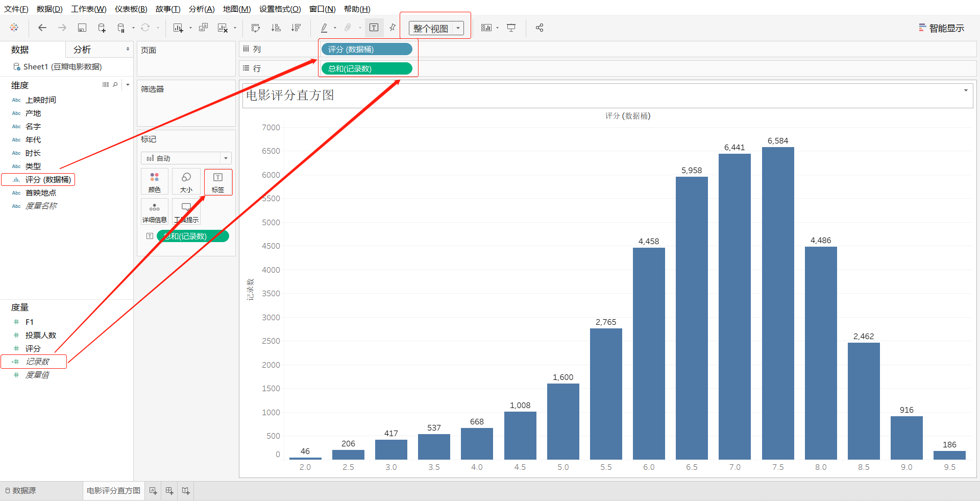Click the view data grid icon

(106, 85)
